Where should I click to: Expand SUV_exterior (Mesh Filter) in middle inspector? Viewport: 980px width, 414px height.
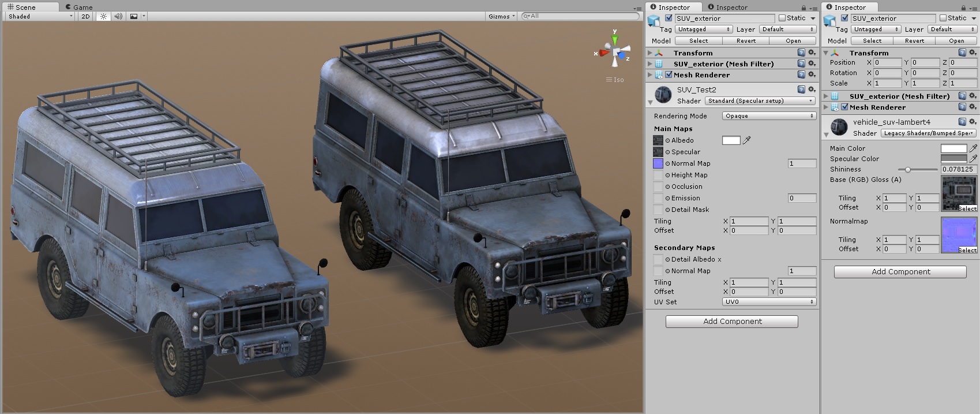coord(650,64)
